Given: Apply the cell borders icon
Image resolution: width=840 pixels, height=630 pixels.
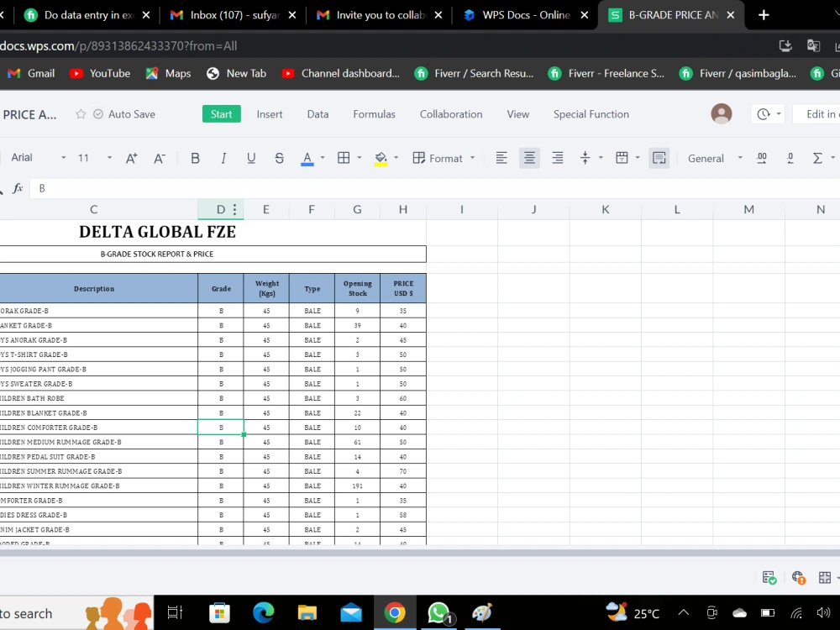Looking at the screenshot, I should (x=343, y=158).
